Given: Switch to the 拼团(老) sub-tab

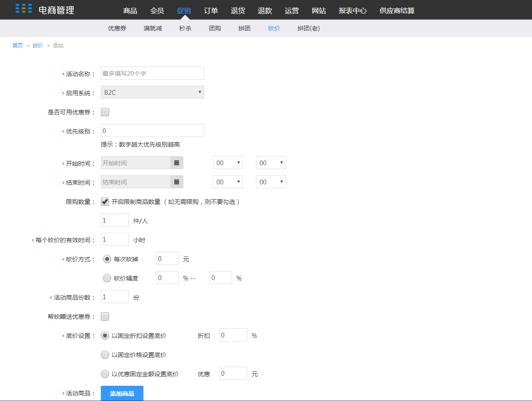Looking at the screenshot, I should pyautogui.click(x=309, y=28).
